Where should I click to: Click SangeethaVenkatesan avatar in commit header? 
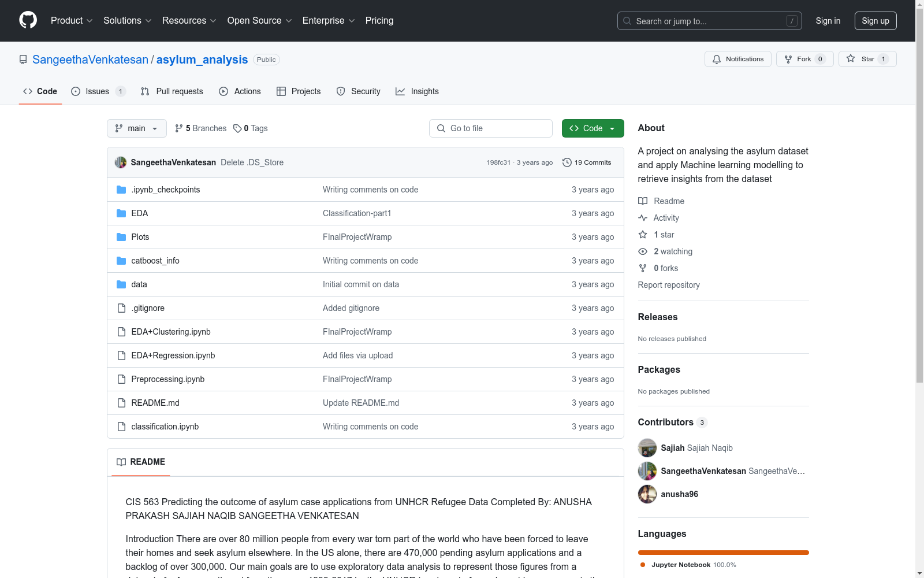coord(121,162)
